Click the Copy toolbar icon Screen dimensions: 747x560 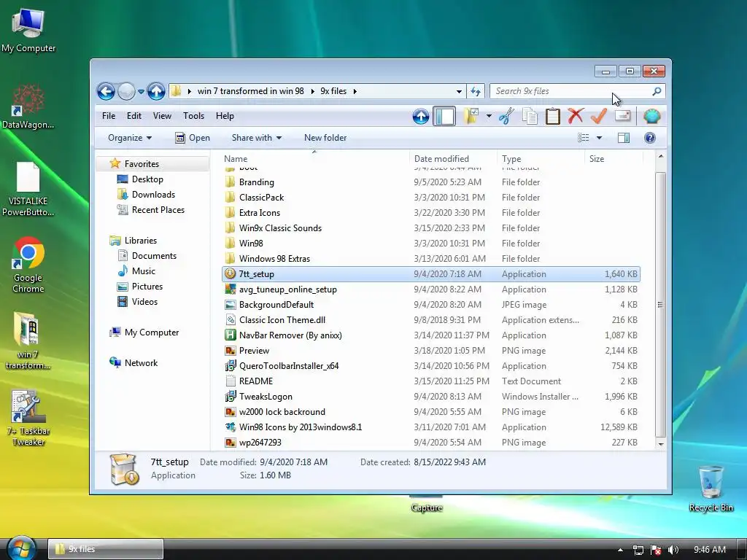click(530, 116)
